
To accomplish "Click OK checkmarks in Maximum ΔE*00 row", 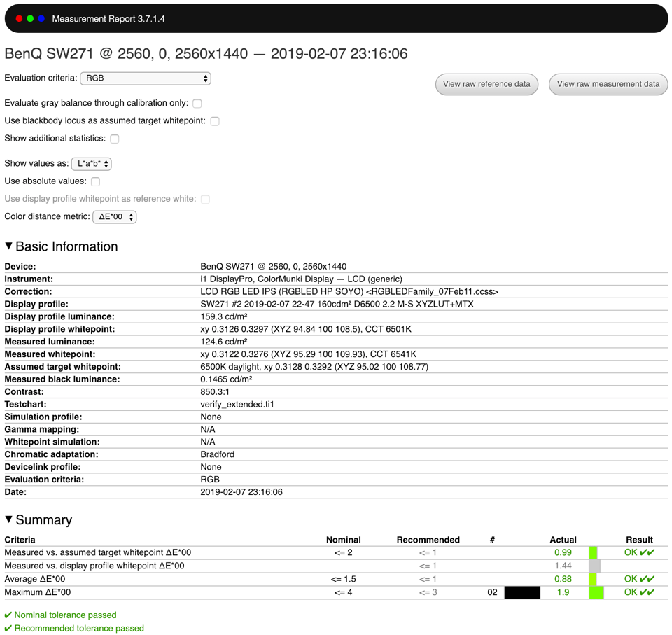I will [639, 592].
